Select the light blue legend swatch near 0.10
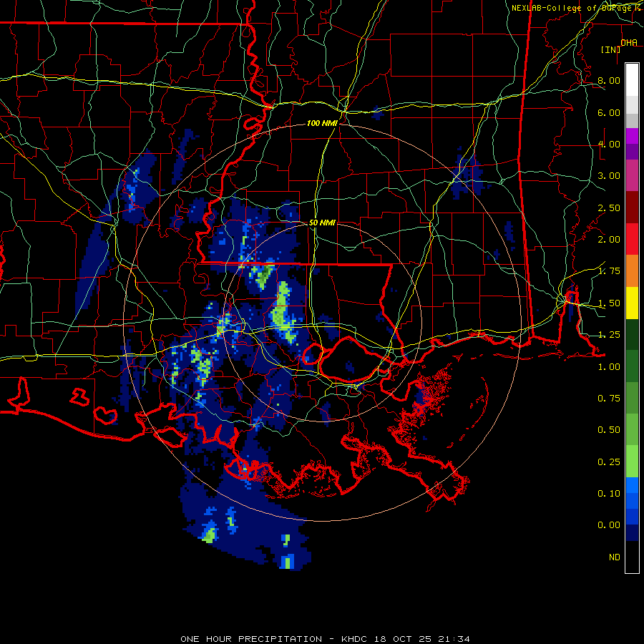Viewport: 644px width, 644px height. 632,485
